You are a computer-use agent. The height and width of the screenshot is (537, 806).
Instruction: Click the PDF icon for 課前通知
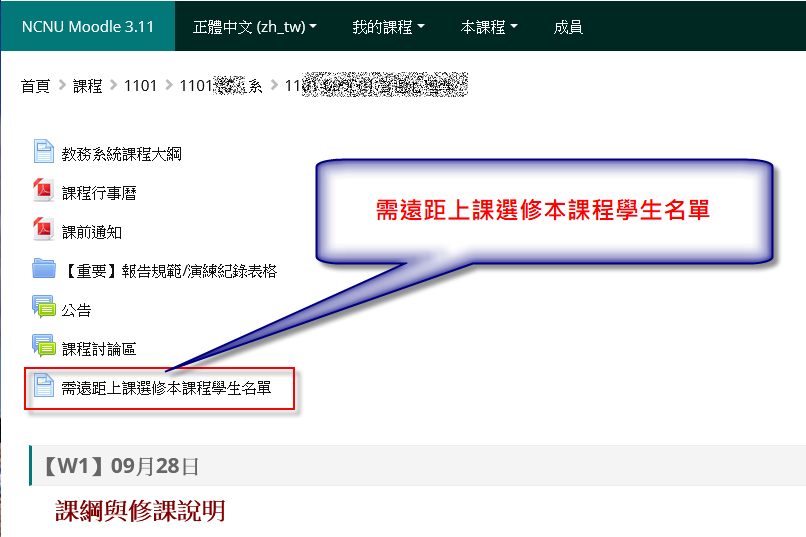coord(43,230)
